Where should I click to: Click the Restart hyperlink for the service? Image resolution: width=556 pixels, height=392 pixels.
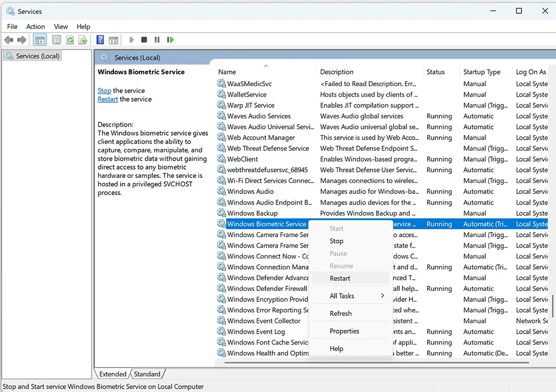(107, 99)
